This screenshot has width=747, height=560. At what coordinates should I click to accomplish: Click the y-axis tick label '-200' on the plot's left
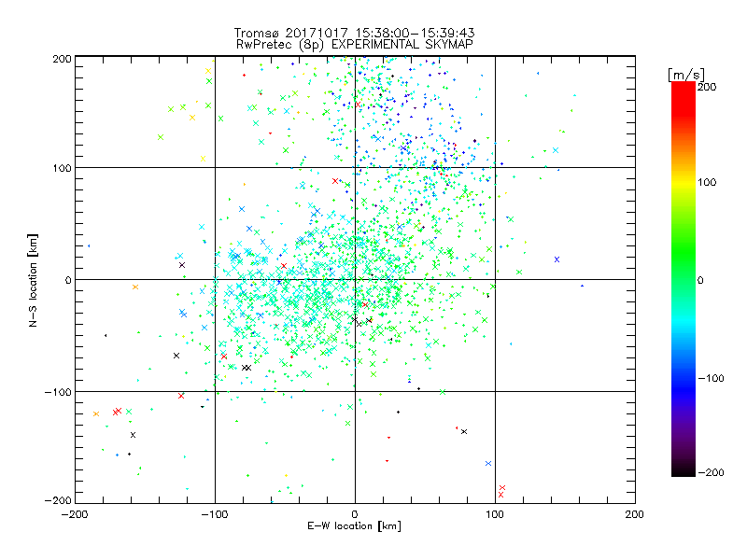point(58,500)
